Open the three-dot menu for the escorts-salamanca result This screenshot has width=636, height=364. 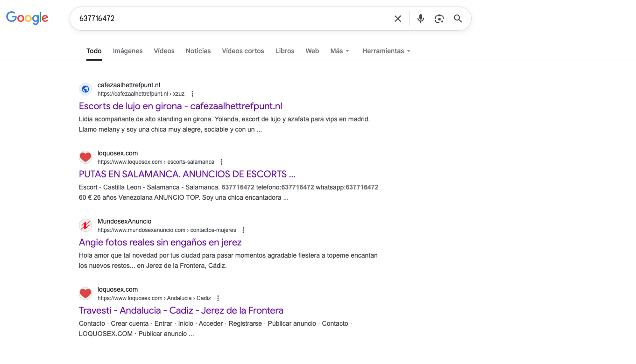(221, 162)
